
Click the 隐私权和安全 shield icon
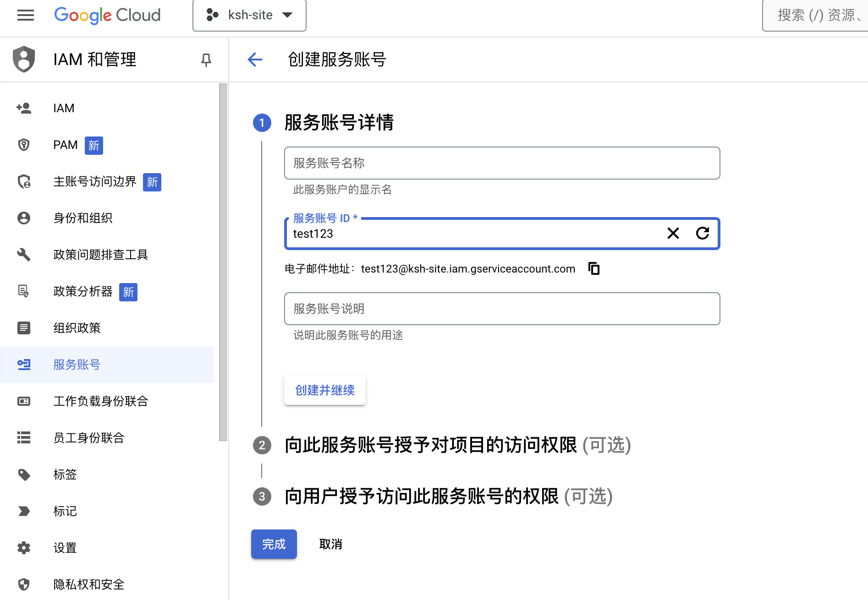(x=24, y=584)
